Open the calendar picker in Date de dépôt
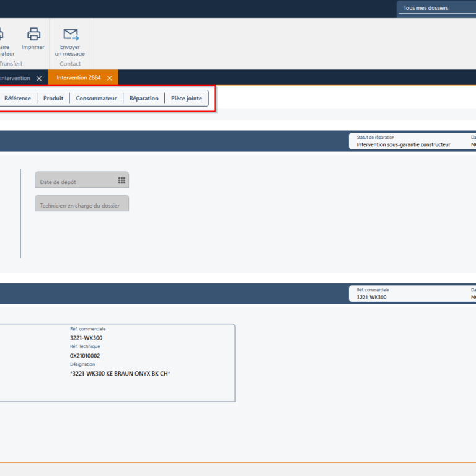Screen dimensions: 476x476 121,180
